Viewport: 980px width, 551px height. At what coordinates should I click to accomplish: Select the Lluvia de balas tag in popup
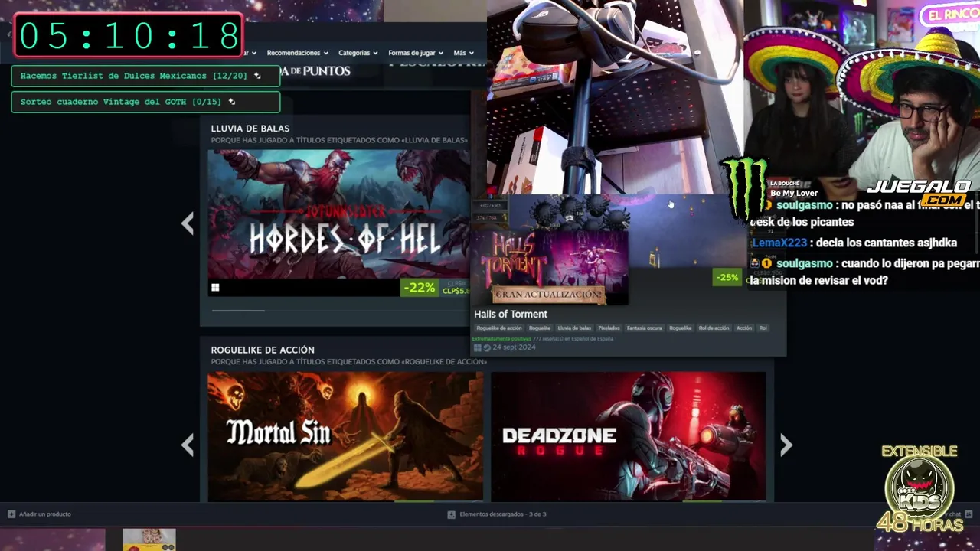(574, 328)
